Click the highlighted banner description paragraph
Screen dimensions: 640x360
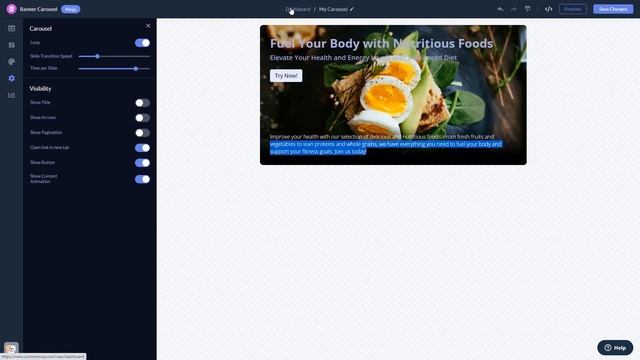[386, 144]
